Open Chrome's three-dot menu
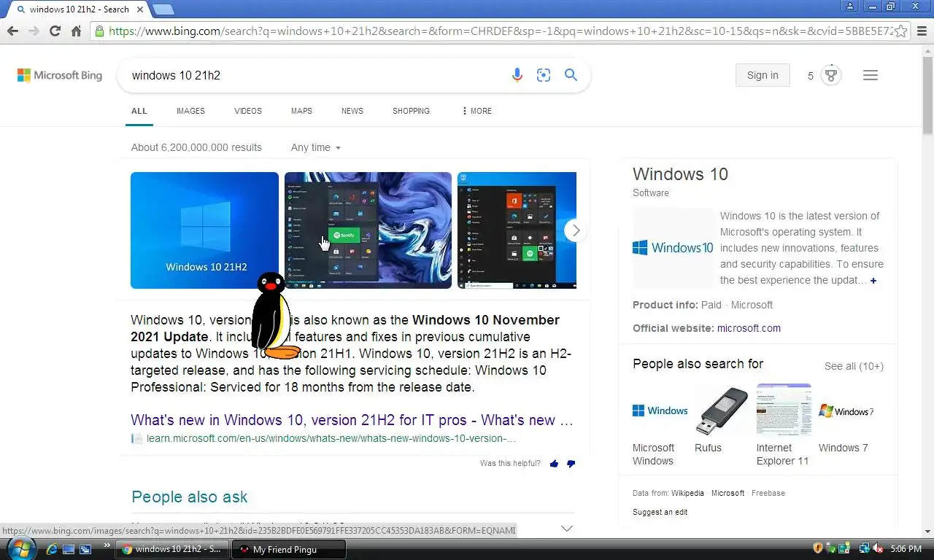Screen dimensions: 934x560 (x=922, y=31)
